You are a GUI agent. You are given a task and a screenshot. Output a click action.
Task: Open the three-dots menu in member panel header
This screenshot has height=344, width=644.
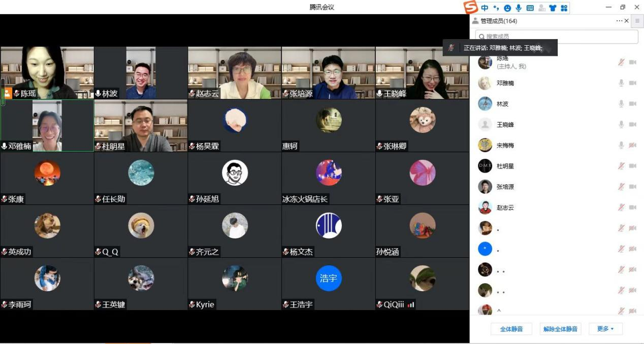pyautogui.click(x=619, y=21)
